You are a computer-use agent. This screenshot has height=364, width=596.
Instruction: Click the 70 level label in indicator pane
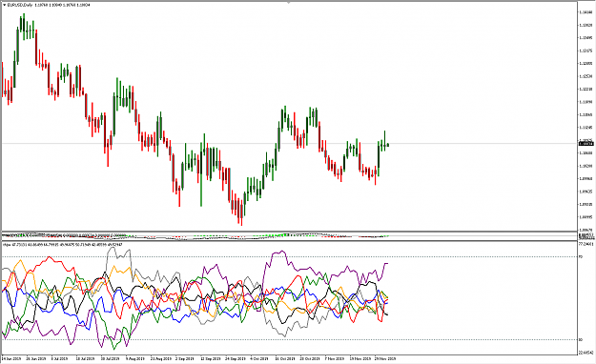581,257
